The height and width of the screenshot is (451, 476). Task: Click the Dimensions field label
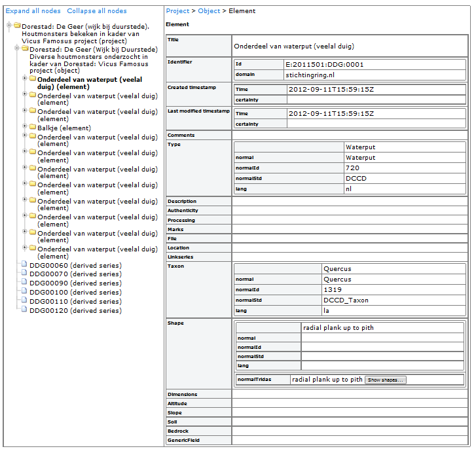pyautogui.click(x=183, y=395)
